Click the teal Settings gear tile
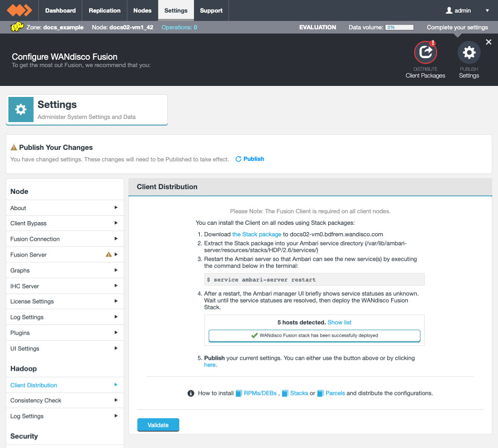The width and height of the screenshot is (498, 448). [20, 110]
